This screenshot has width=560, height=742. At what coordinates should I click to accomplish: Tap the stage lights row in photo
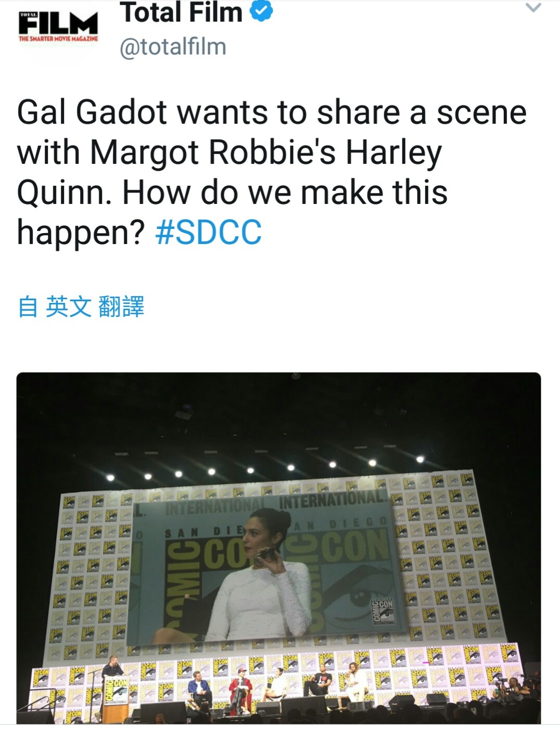[x=265, y=467]
